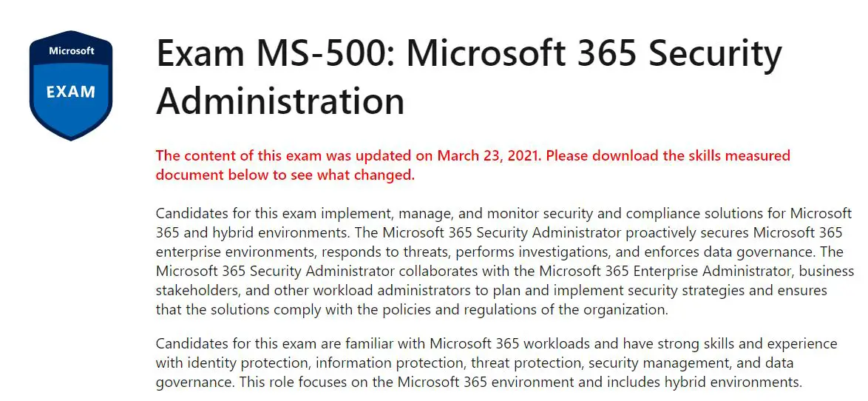The image size is (868, 401).
Task: Select the word Administration in the title
Action: pyautogui.click(x=280, y=101)
